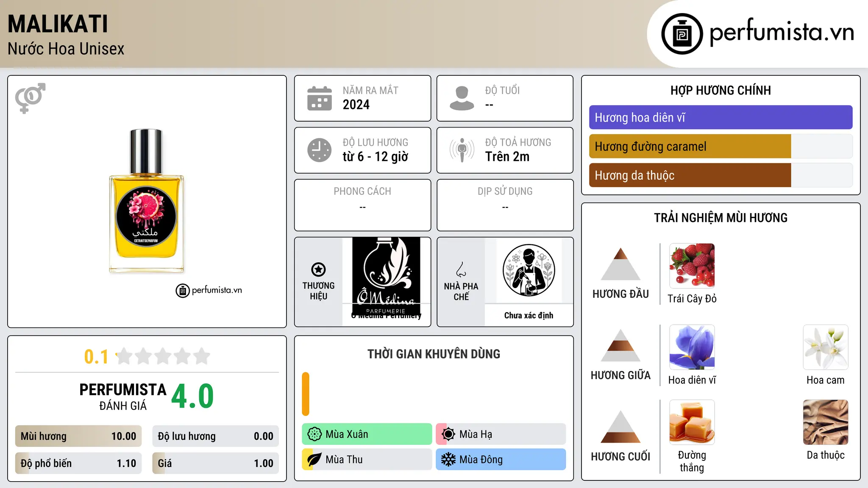Click the Da thuộc note label
This screenshot has height=488, width=868.
point(826,455)
